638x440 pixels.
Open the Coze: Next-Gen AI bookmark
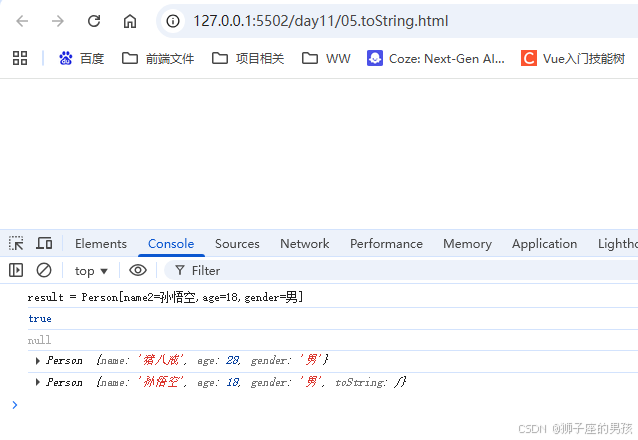pos(435,59)
